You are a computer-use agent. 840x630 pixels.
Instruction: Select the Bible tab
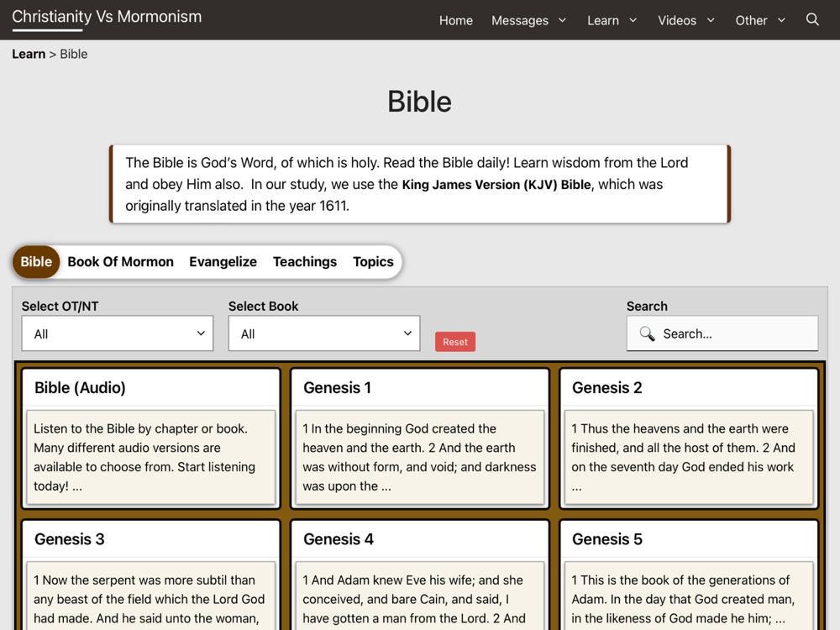tap(36, 261)
